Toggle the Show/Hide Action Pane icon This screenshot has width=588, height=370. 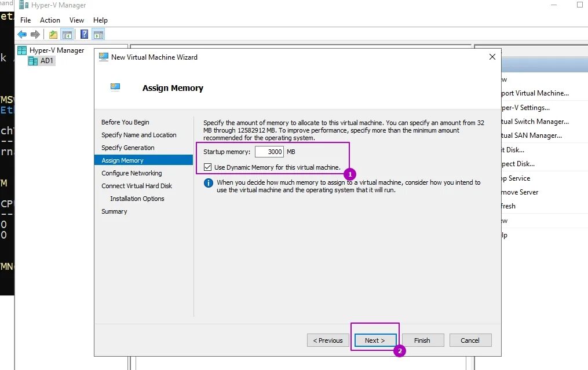(98, 35)
